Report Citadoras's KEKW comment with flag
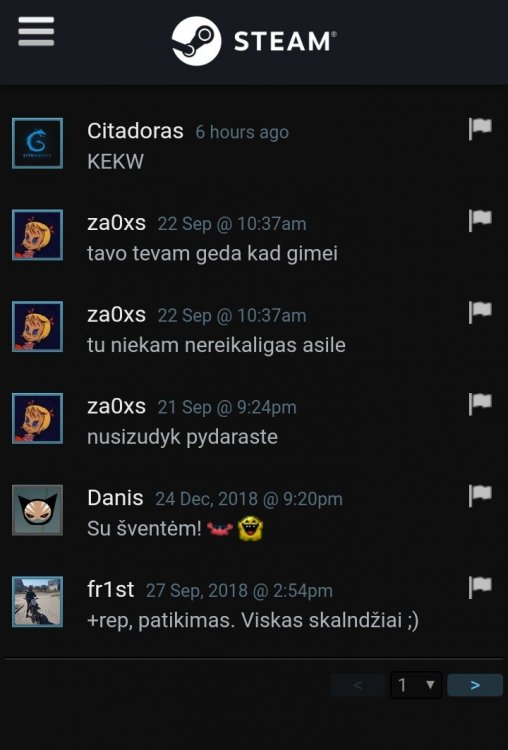Screen dimensions: 508x750 480,128
